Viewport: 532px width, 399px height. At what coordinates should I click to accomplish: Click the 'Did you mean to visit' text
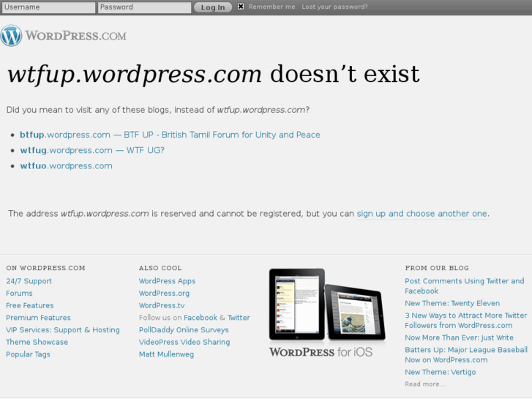click(158, 110)
